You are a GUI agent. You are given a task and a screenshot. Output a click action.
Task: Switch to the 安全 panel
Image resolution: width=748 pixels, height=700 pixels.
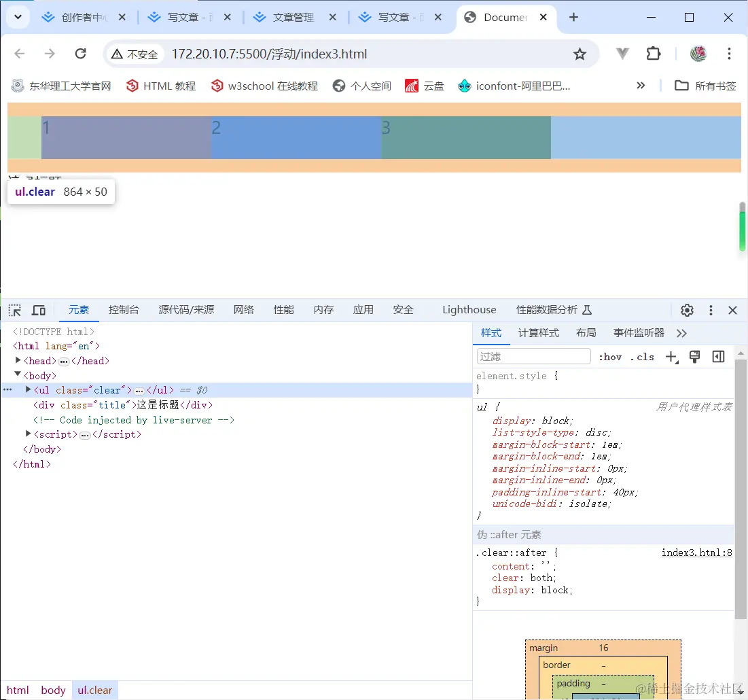pos(403,310)
